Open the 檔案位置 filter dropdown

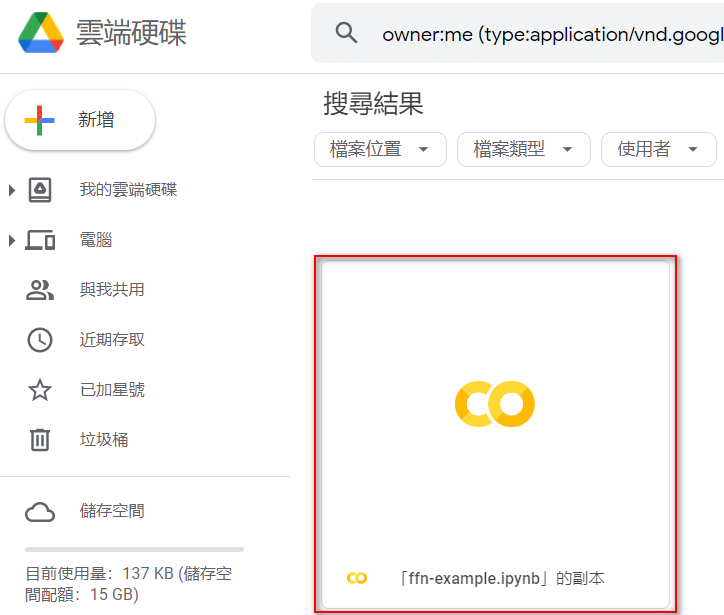click(x=380, y=150)
